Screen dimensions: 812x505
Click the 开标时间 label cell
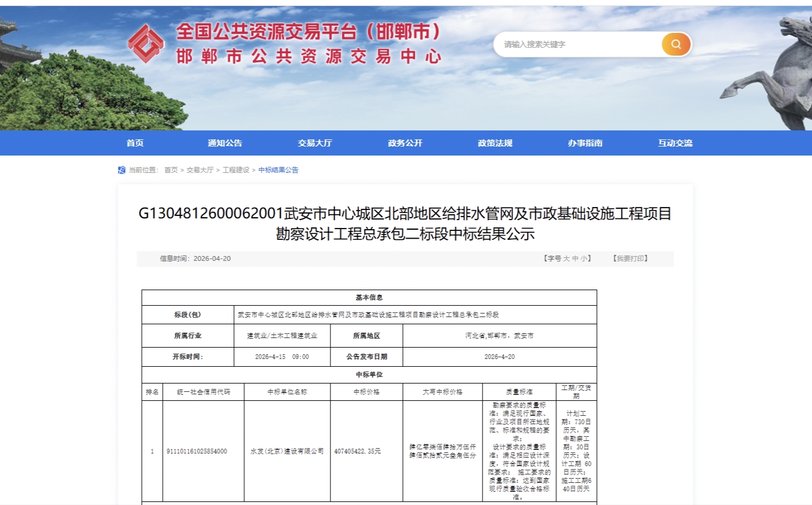187,357
